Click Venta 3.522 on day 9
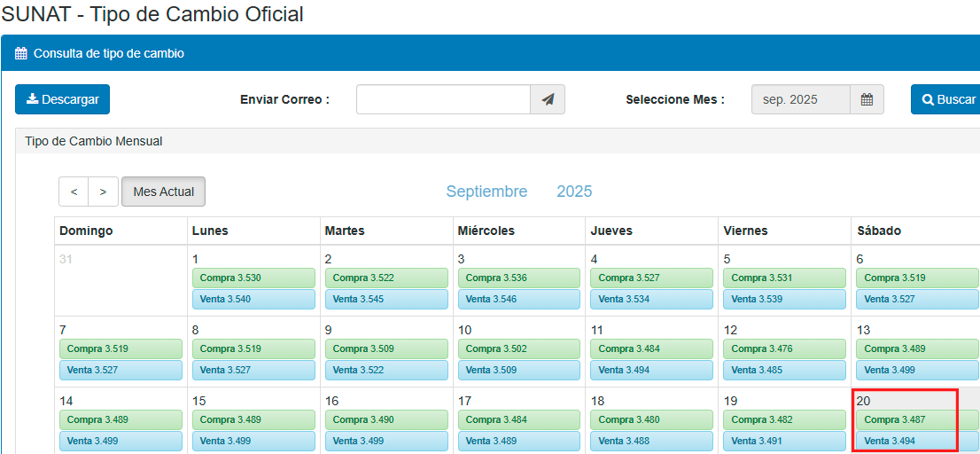The width and height of the screenshot is (980, 454). coord(386,370)
